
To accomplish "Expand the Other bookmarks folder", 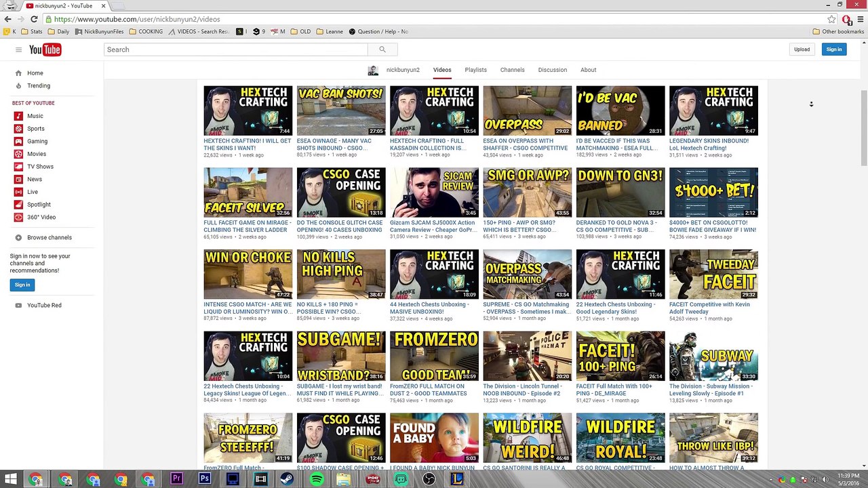I will [x=838, y=32].
